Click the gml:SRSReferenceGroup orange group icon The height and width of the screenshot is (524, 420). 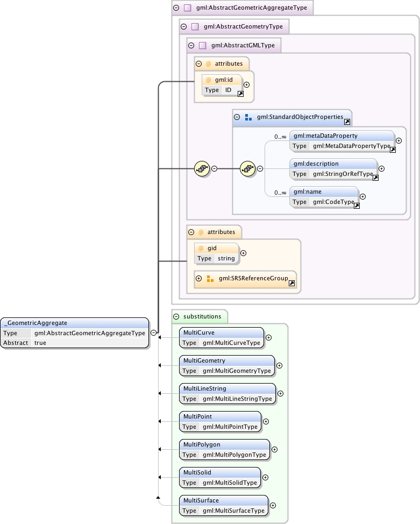pyautogui.click(x=210, y=279)
